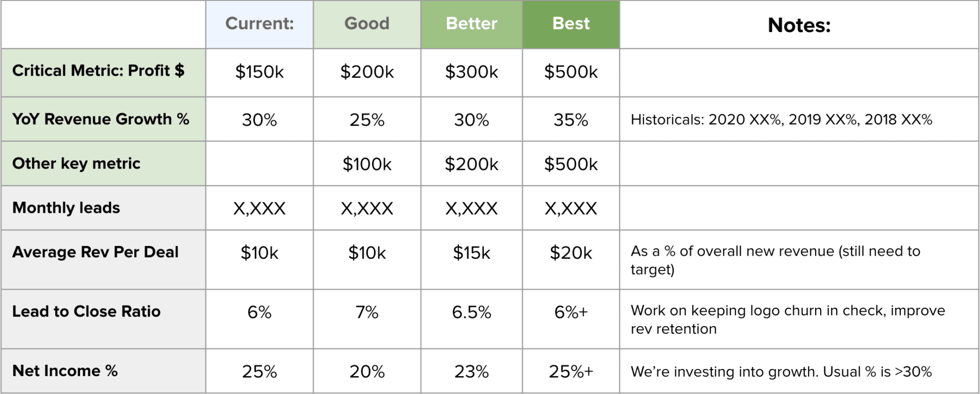Select the Net Income % row label
This screenshot has width=980, height=394.
(x=65, y=371)
